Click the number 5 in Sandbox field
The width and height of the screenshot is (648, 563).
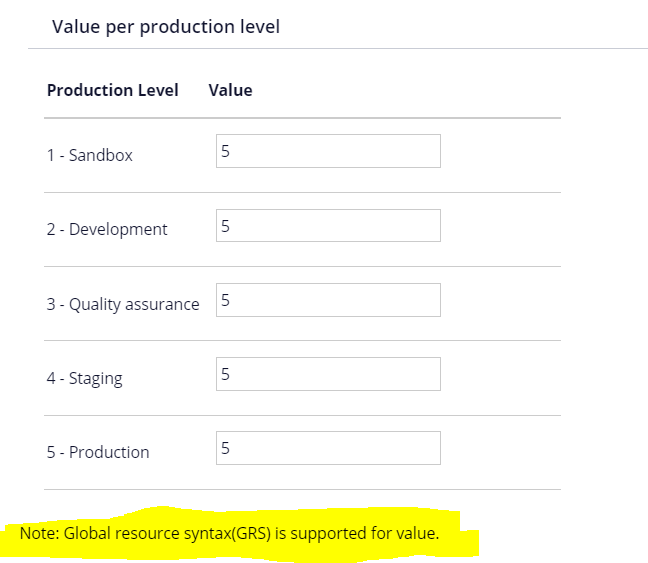pyautogui.click(x=225, y=151)
